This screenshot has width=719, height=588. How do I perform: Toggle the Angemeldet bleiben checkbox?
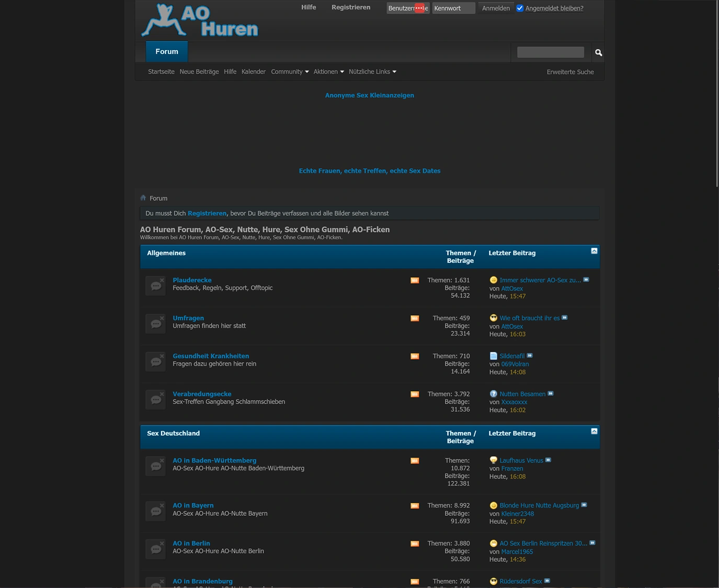tap(520, 8)
